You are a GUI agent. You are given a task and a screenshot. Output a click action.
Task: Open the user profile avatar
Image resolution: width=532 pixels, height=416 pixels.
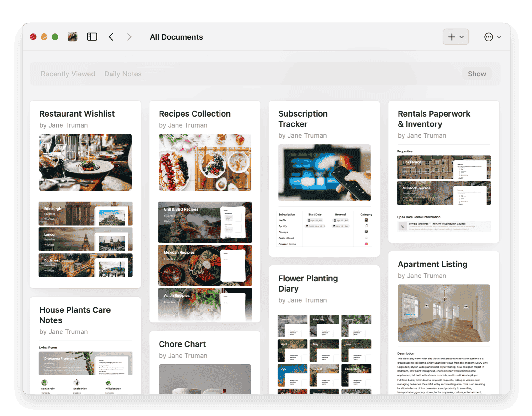tap(73, 37)
